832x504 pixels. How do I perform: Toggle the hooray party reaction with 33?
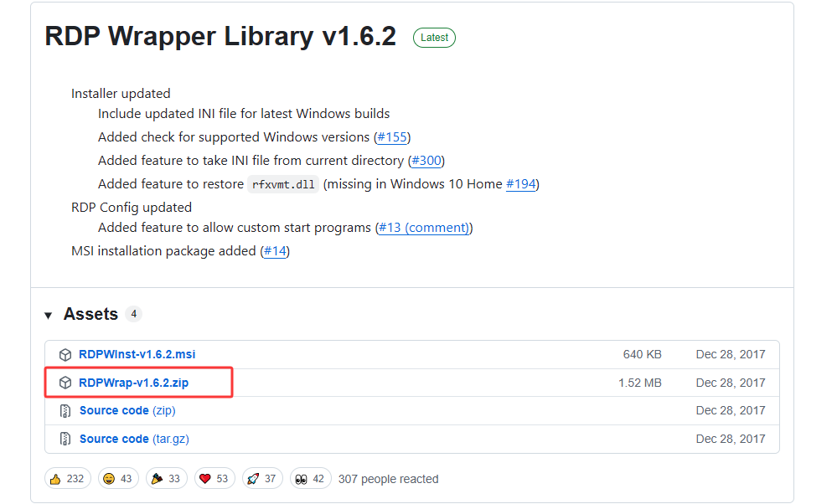click(166, 479)
